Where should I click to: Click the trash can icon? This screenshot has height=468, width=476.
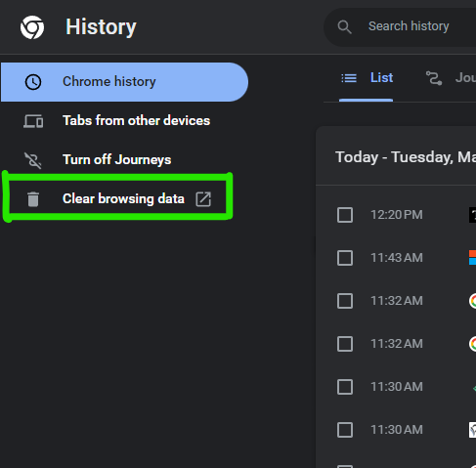coord(33,199)
